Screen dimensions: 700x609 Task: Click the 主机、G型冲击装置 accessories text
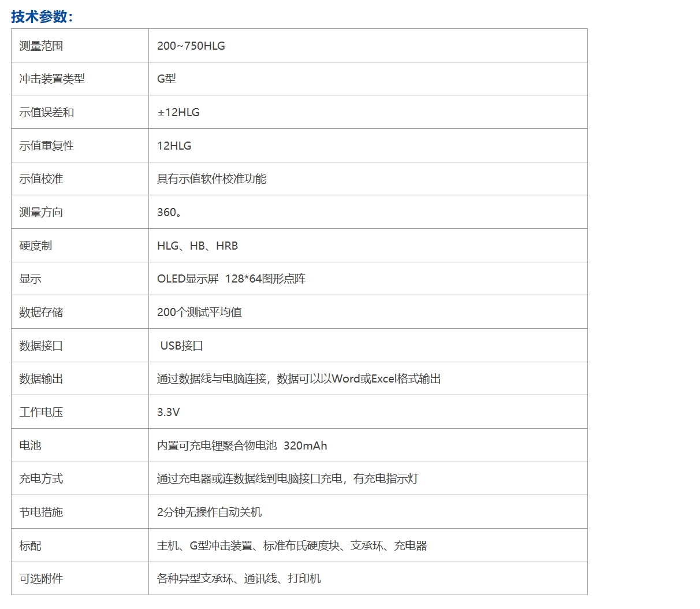[x=292, y=546]
